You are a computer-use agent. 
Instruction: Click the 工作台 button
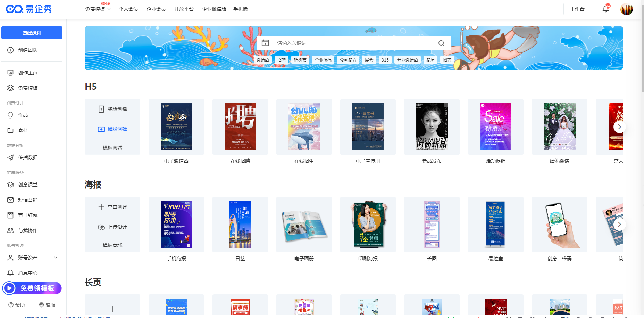coord(577,9)
